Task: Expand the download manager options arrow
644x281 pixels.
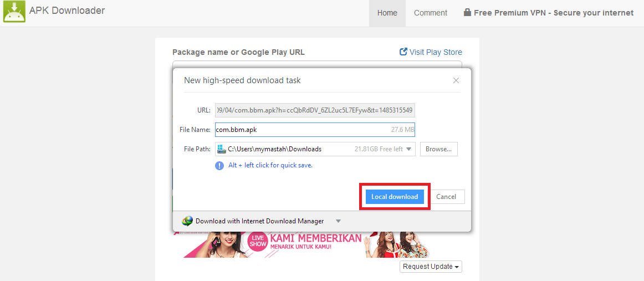Action: (338, 221)
